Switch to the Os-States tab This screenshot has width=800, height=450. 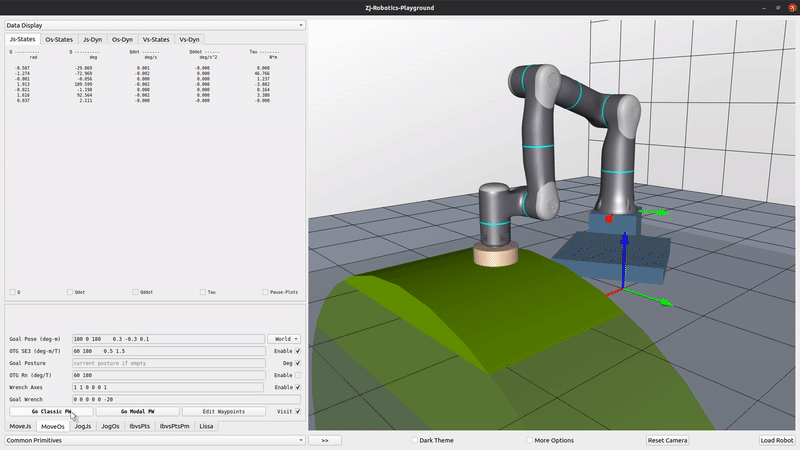pyautogui.click(x=58, y=39)
